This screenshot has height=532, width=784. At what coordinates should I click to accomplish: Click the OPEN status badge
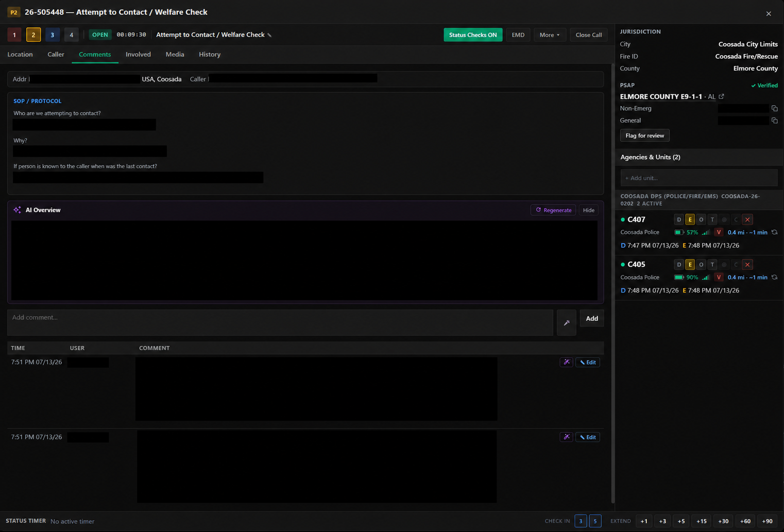pos(100,35)
